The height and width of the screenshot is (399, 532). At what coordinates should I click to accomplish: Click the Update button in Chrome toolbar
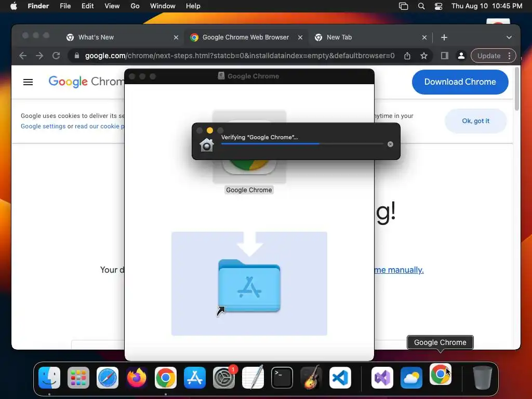[x=489, y=56]
